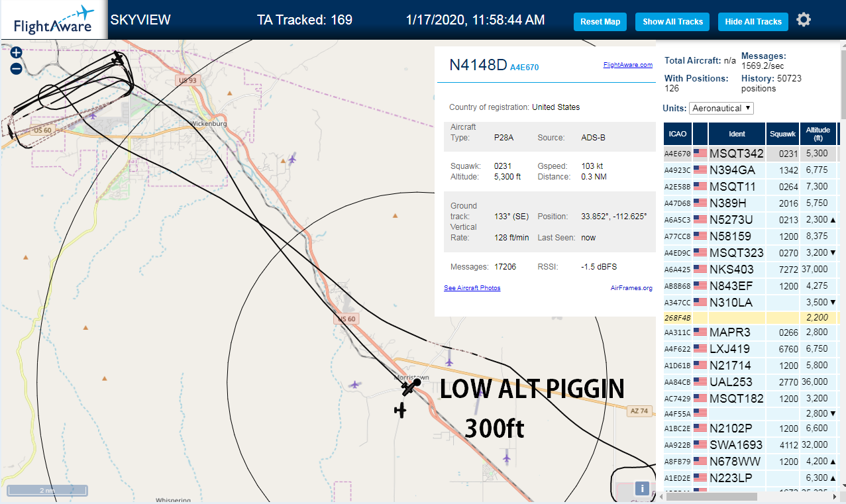
Task: Select the N2102P aircraft row
Action: coord(751,428)
